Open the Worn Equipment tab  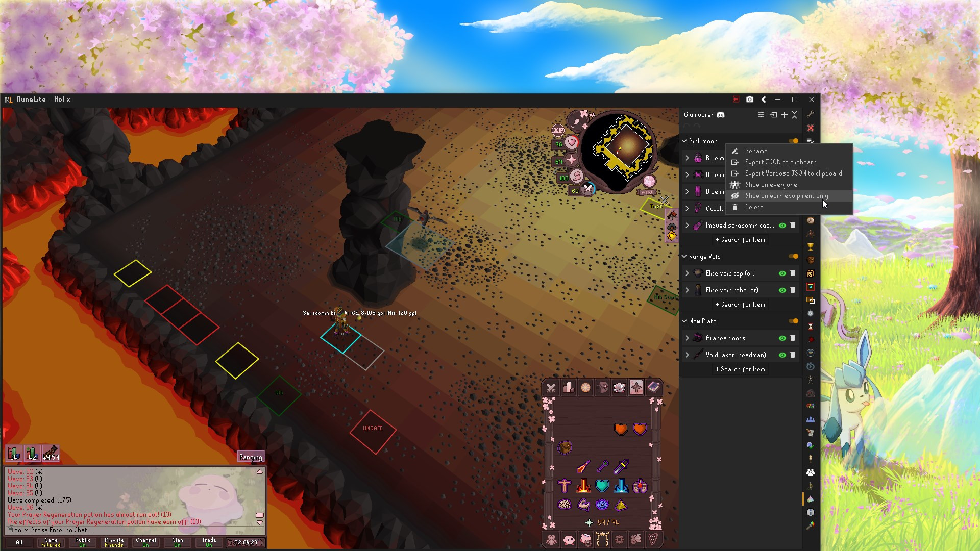click(x=619, y=388)
